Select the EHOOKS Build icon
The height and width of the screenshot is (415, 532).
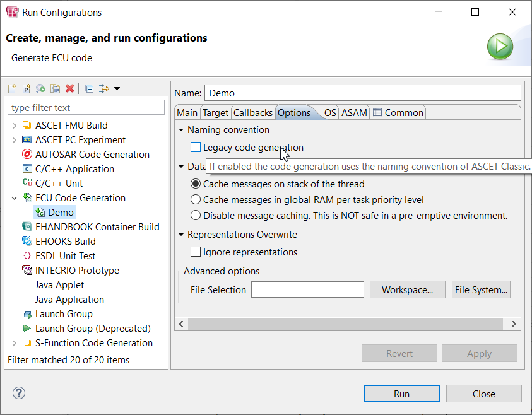27,242
